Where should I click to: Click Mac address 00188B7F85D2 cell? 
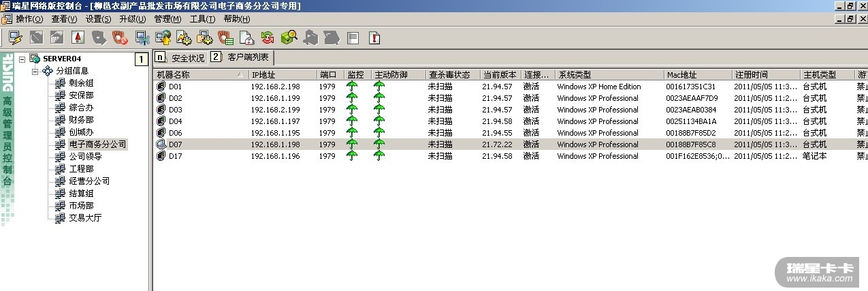pos(690,133)
